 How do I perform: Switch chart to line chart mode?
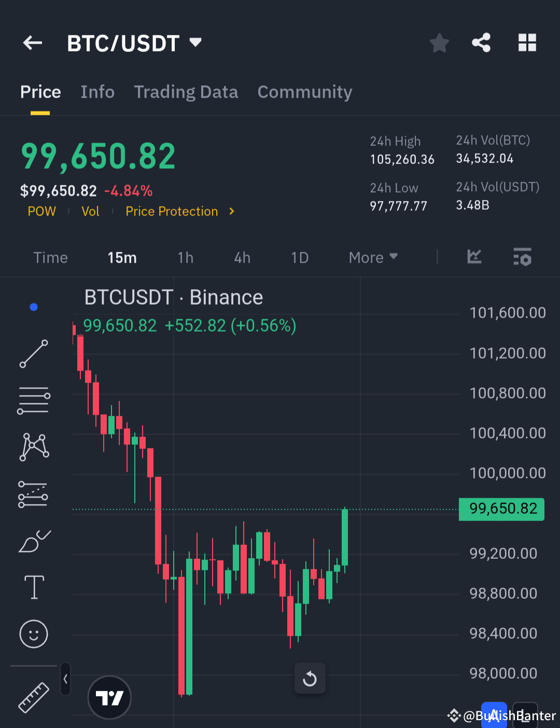pyautogui.click(x=474, y=257)
